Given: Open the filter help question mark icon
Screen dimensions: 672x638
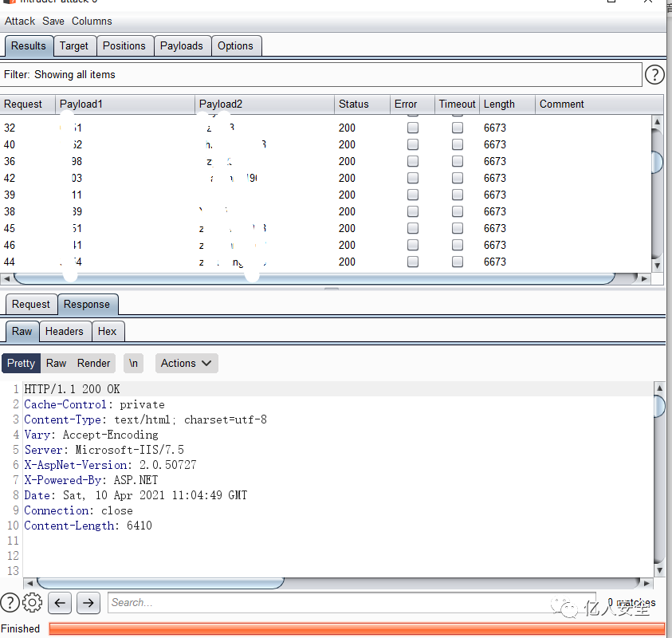Looking at the screenshot, I should point(654,75).
